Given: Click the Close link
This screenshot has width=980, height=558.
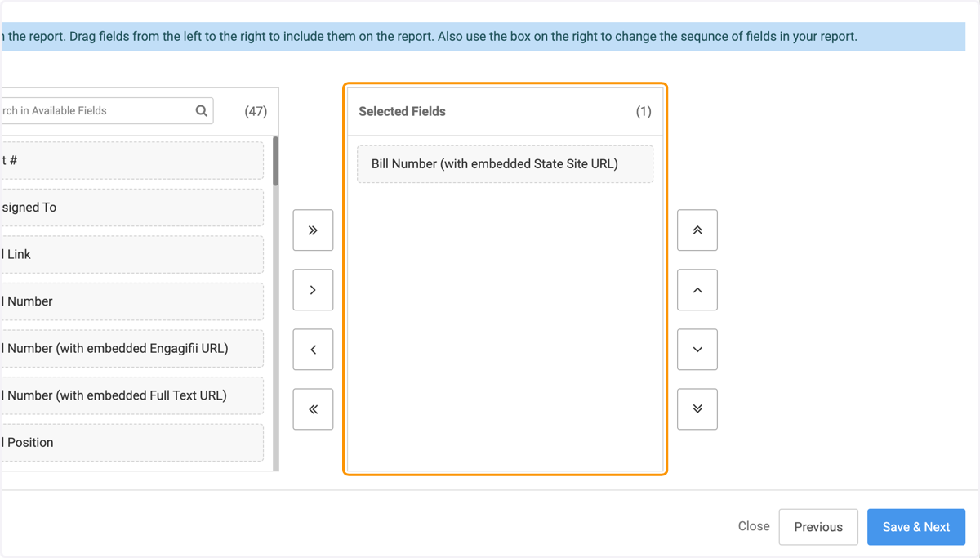Looking at the screenshot, I should pyautogui.click(x=754, y=526).
